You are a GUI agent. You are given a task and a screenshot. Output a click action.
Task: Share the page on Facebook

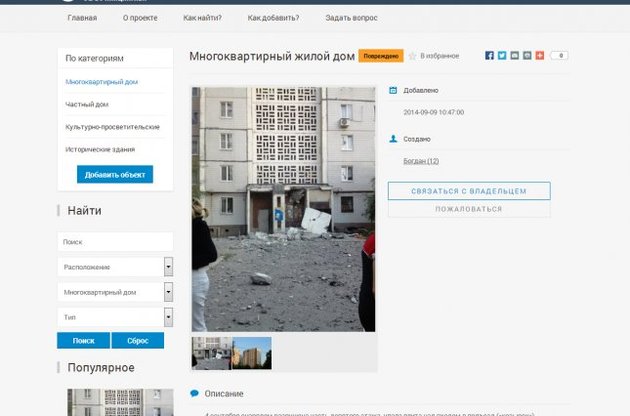point(489,55)
